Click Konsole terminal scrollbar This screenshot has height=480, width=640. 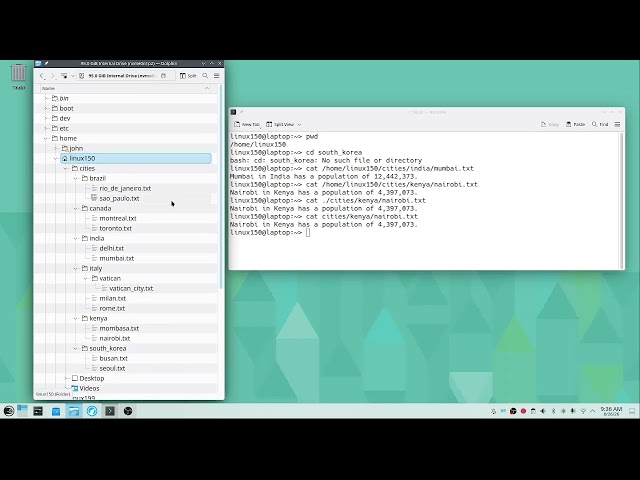point(622,200)
